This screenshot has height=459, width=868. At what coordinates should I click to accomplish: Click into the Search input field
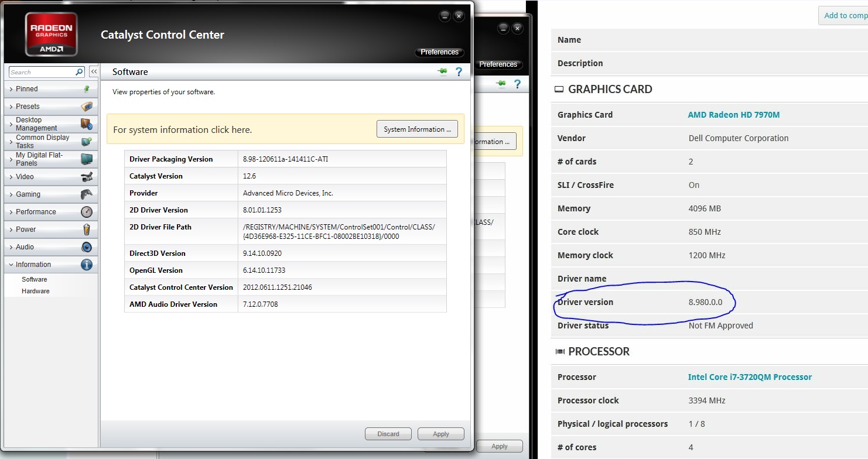(x=41, y=72)
